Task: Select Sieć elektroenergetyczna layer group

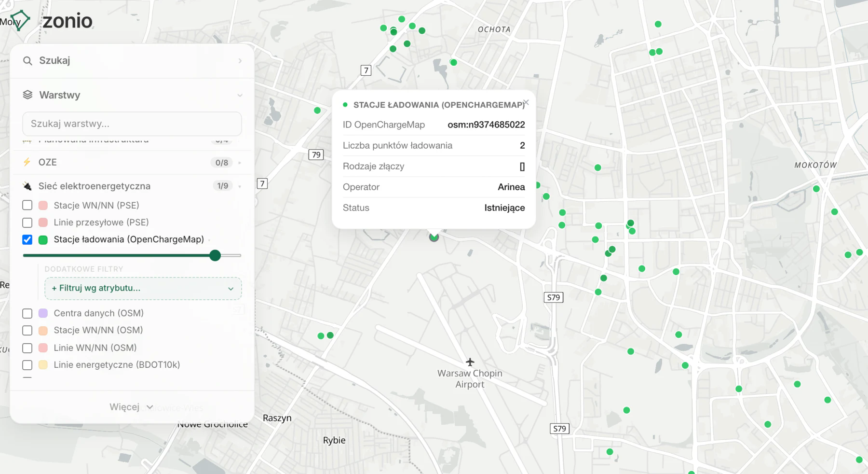Action: pyautogui.click(x=132, y=186)
